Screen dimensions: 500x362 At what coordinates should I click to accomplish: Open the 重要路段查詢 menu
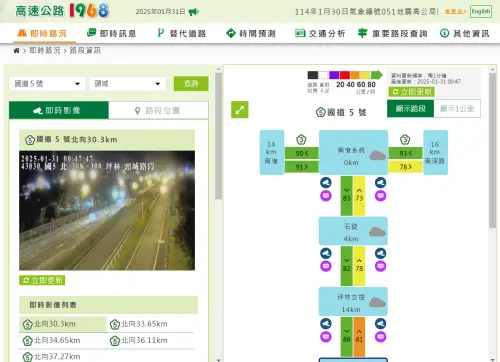[392, 33]
